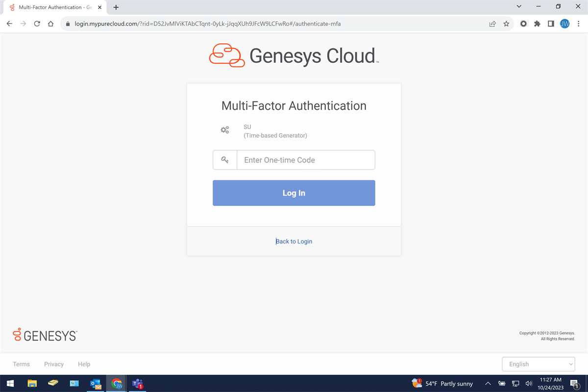Open Outlook from the taskbar
This screenshot has height=392, width=588.
95,383
